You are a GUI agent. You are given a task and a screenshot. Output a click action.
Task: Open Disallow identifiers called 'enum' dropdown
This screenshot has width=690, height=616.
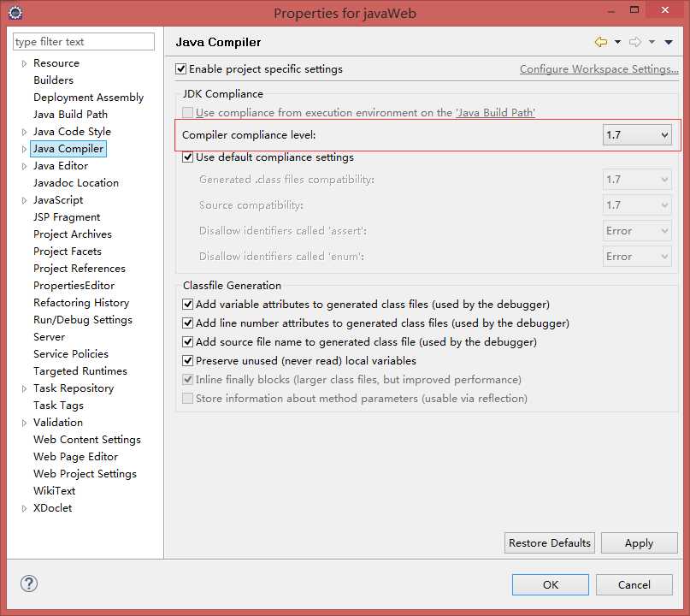coord(637,257)
